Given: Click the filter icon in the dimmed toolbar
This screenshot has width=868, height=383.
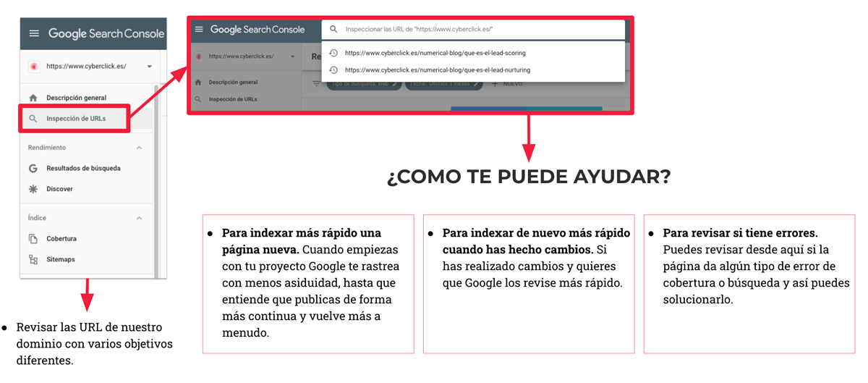Looking at the screenshot, I should pos(317,84).
